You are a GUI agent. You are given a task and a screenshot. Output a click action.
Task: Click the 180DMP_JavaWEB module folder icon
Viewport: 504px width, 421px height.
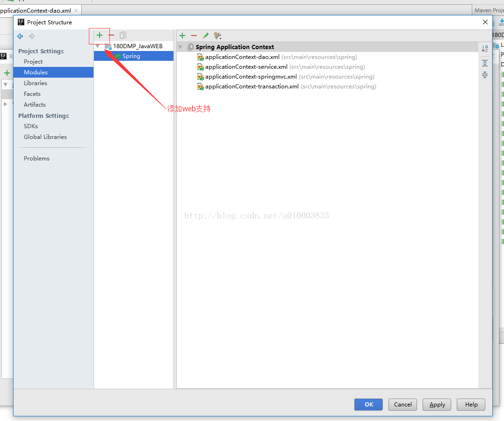(x=108, y=46)
